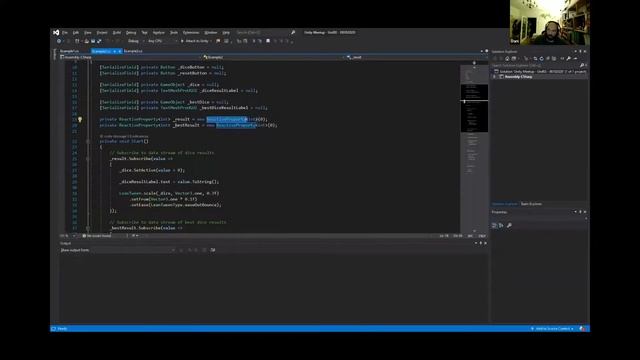The width and height of the screenshot is (640, 360).
Task: Open the Any CPU platform dropdown
Action: click(x=162, y=41)
